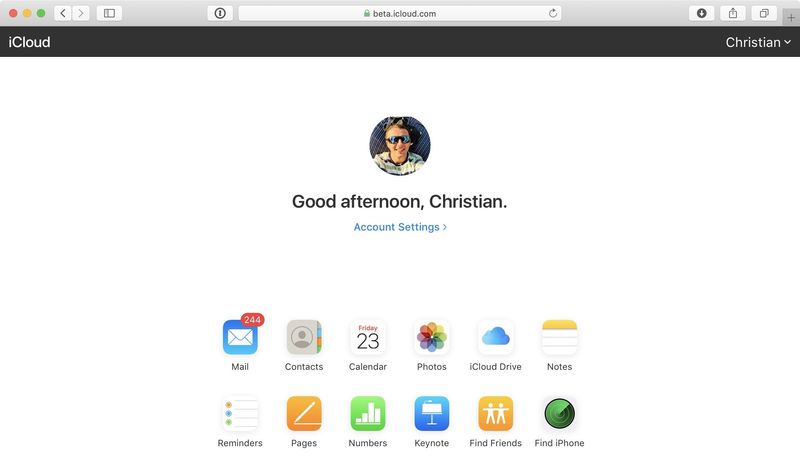
Task: Click the 244 unread mail badge
Action: click(x=252, y=320)
